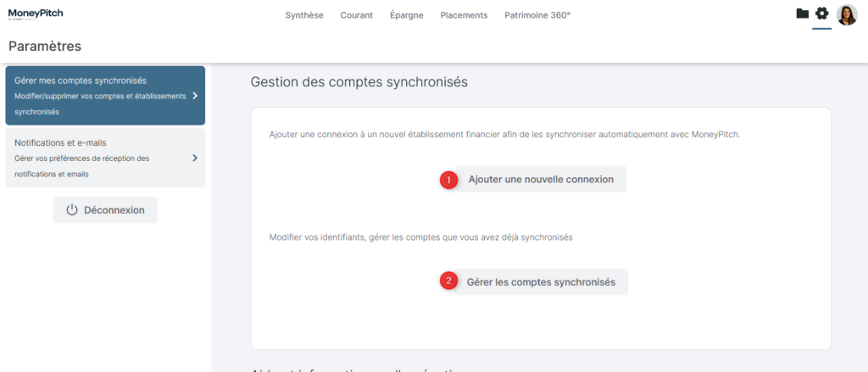Click Ajouter une nouvelle connexion
This screenshot has width=868, height=372.
541,180
